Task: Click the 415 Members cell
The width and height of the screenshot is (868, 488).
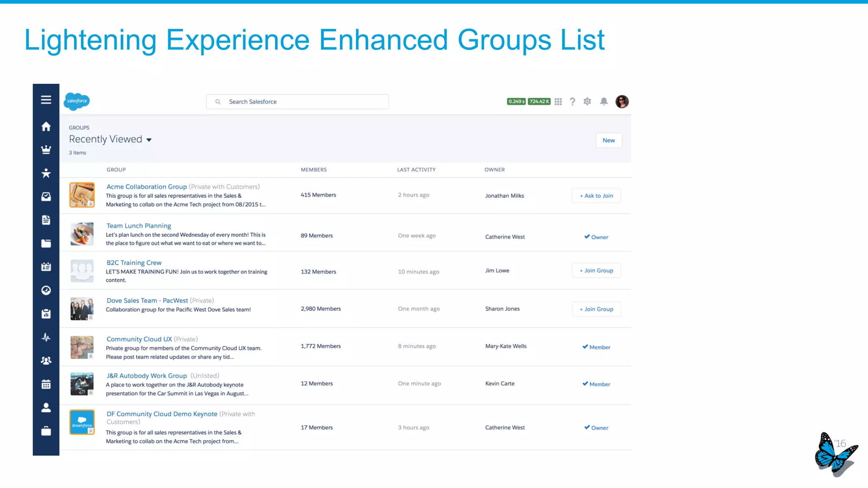Action: coord(318,195)
